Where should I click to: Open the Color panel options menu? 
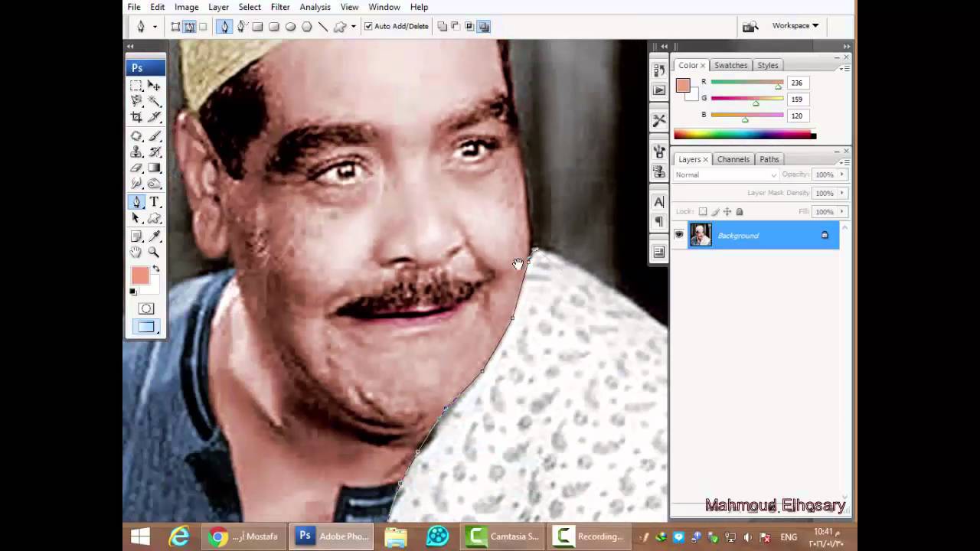tap(845, 68)
